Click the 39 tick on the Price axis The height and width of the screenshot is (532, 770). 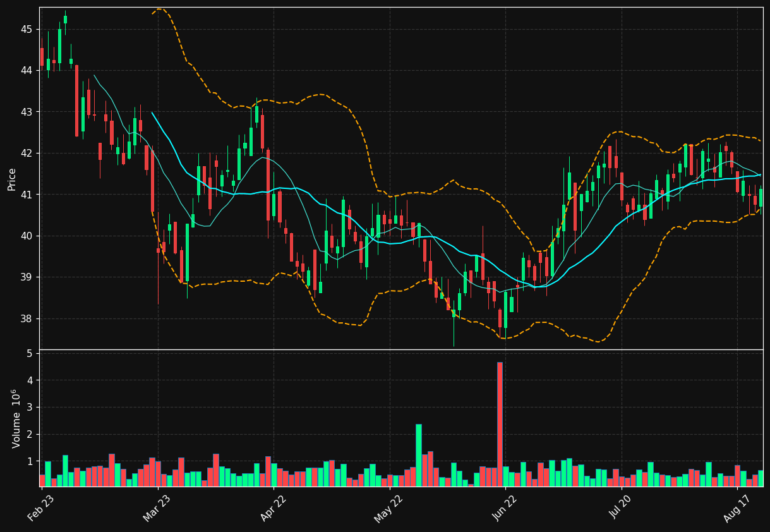click(x=27, y=277)
